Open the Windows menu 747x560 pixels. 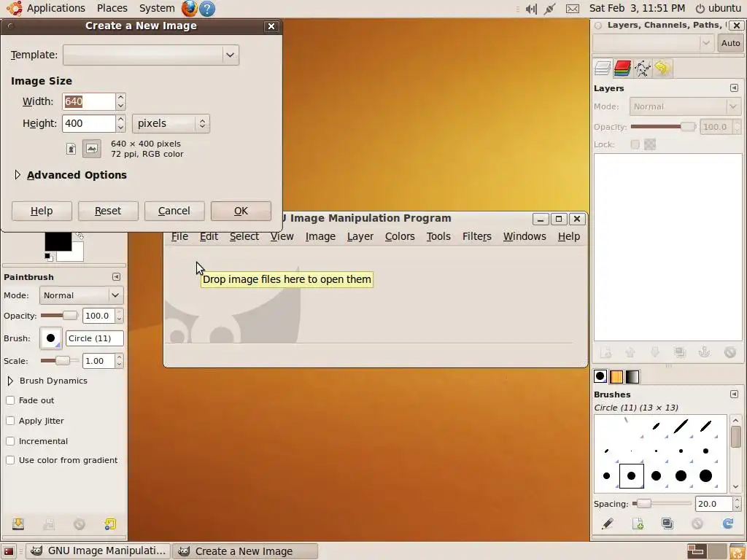[525, 236]
